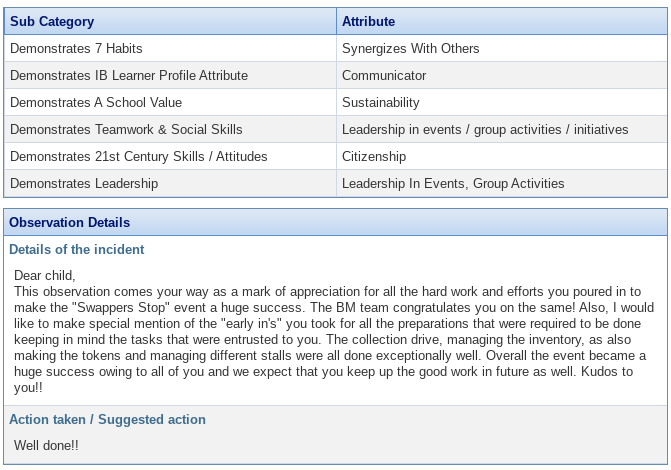Select the Demonstrates 7 Habits row
The width and height of the screenshot is (671, 470).
pos(336,48)
